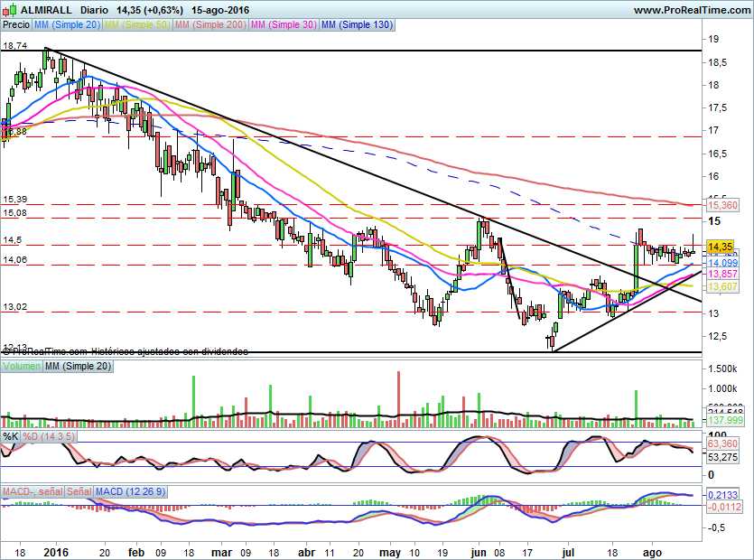Select the Volumen panel label
754x560 pixels.
point(21,366)
